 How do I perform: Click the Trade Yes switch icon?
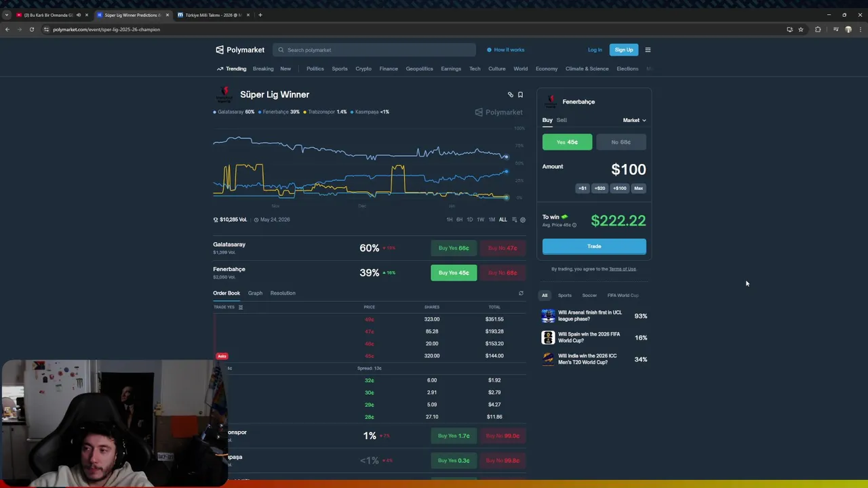(241, 307)
